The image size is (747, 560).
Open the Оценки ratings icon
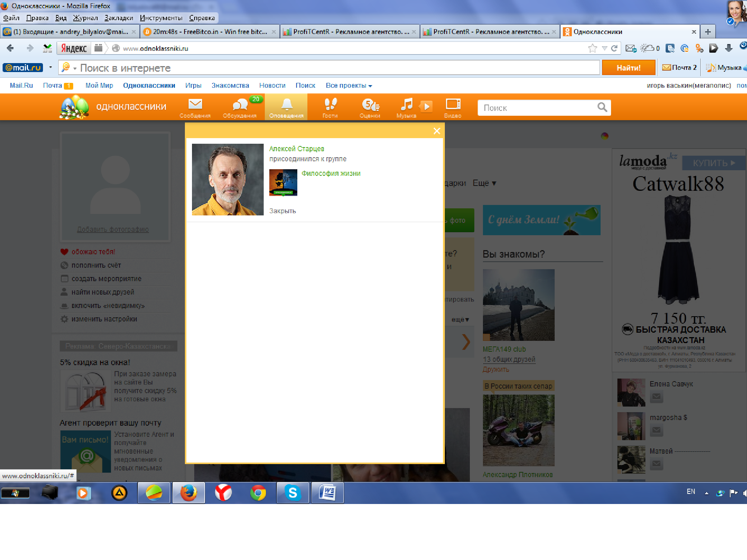coord(370,105)
